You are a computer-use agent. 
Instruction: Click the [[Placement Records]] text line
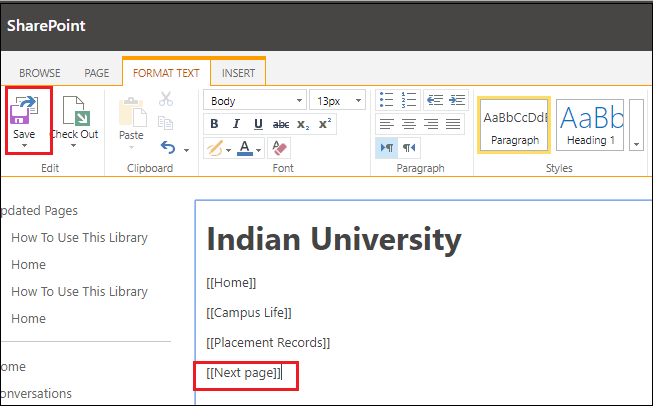pyautogui.click(x=268, y=343)
